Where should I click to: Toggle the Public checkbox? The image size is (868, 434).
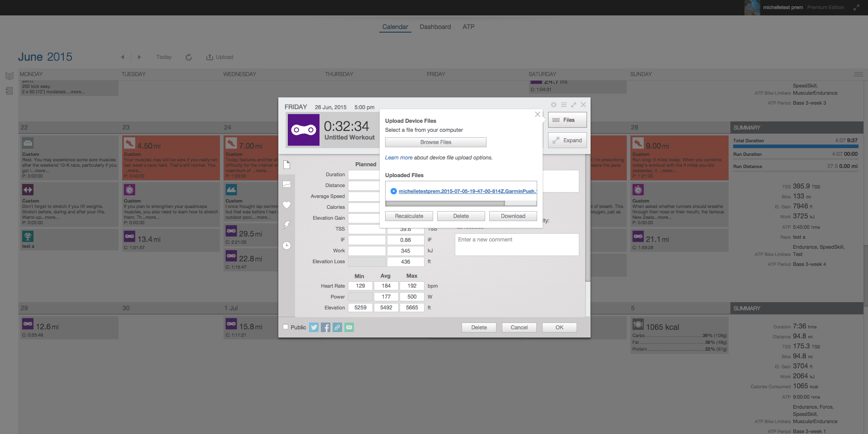pos(286,327)
